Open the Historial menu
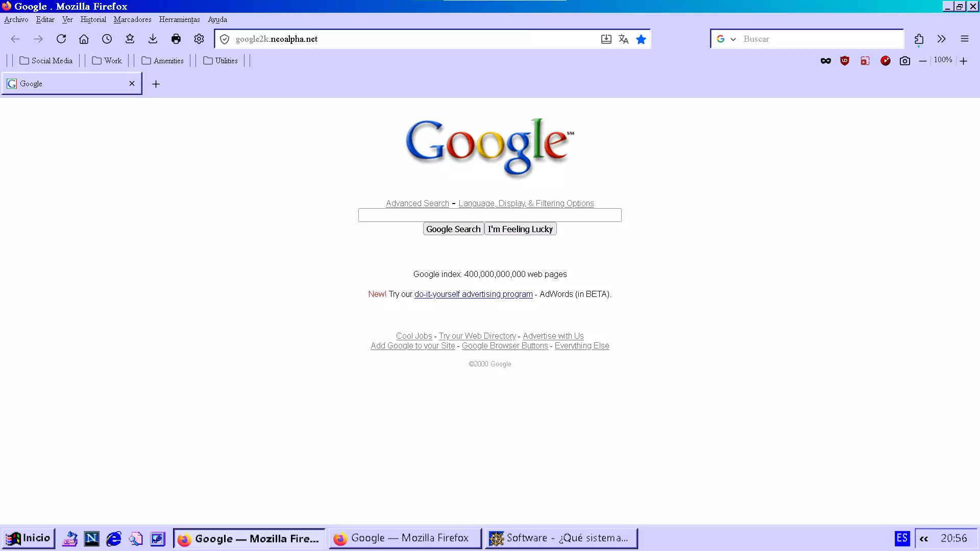Screen dimensions: 980x551 coord(93,19)
